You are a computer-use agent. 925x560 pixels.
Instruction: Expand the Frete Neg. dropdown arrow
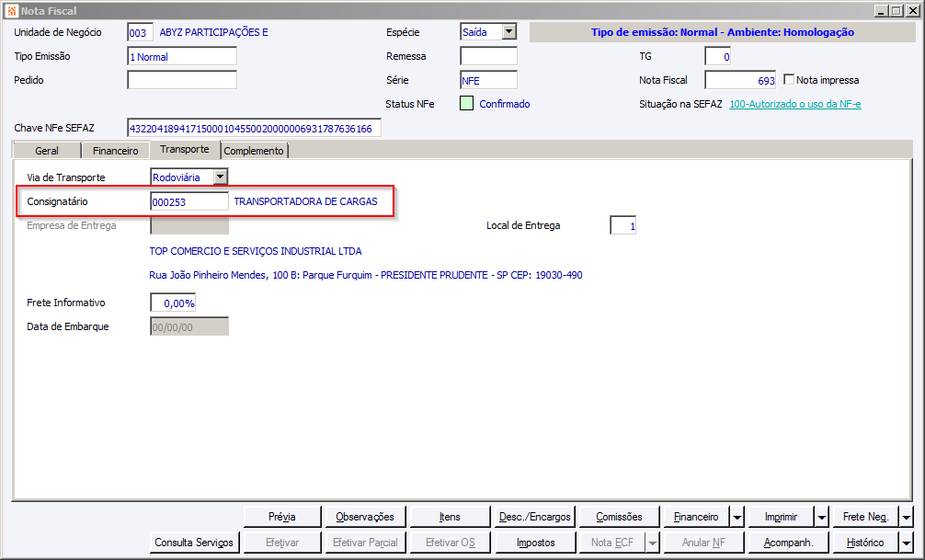906,517
